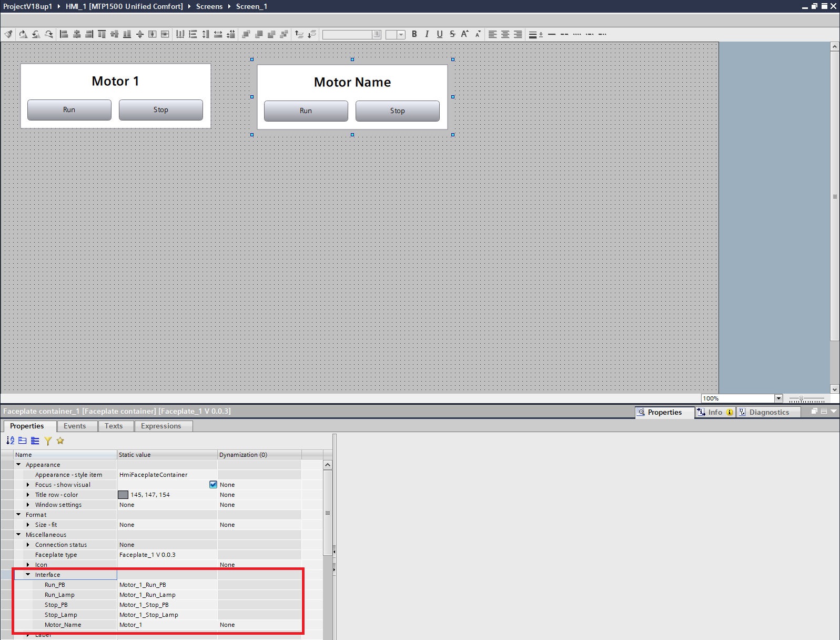
Task: Open the line width icon
Action: [x=535, y=34]
